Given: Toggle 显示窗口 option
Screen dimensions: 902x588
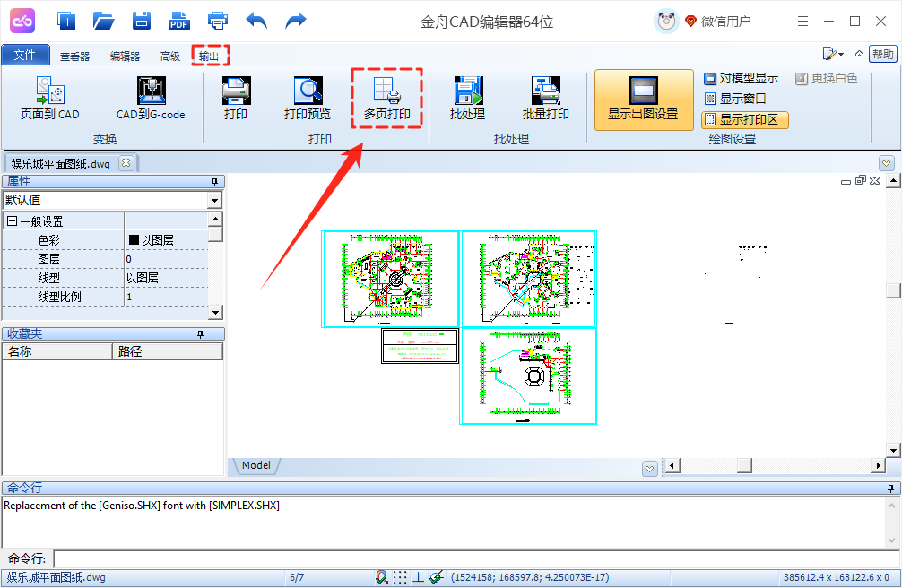Looking at the screenshot, I should (735, 99).
